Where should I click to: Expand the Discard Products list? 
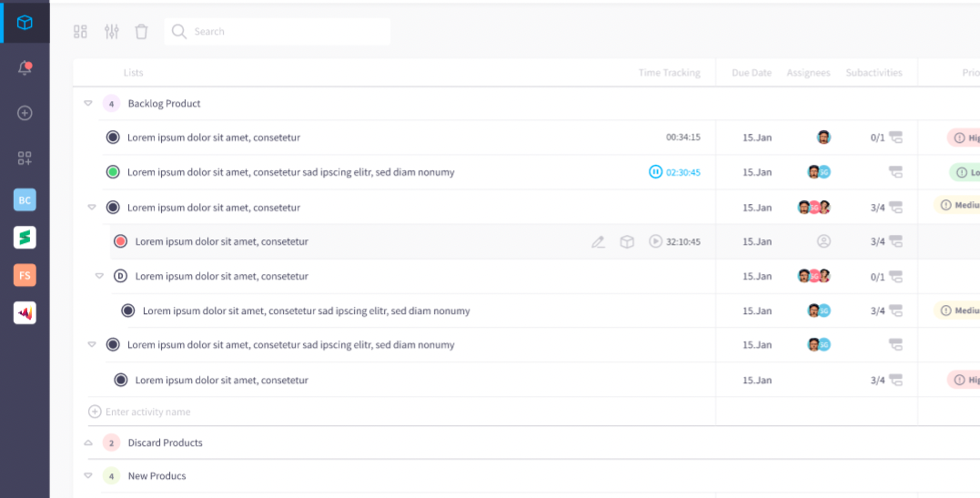88,443
